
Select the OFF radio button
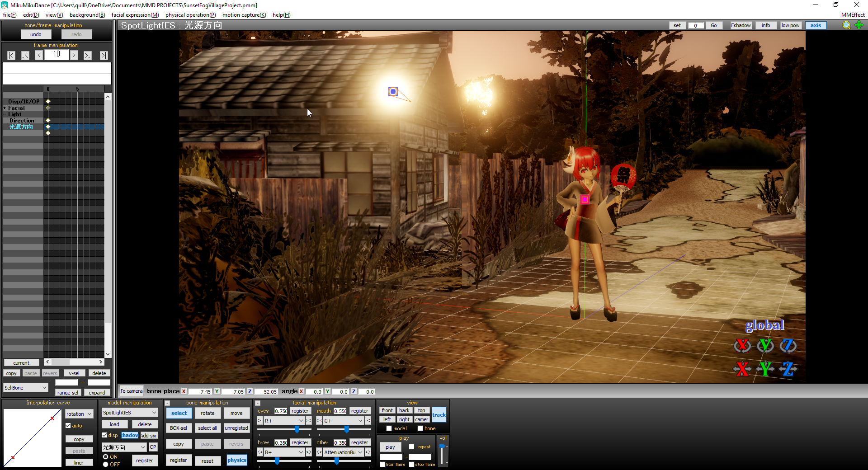point(105,465)
